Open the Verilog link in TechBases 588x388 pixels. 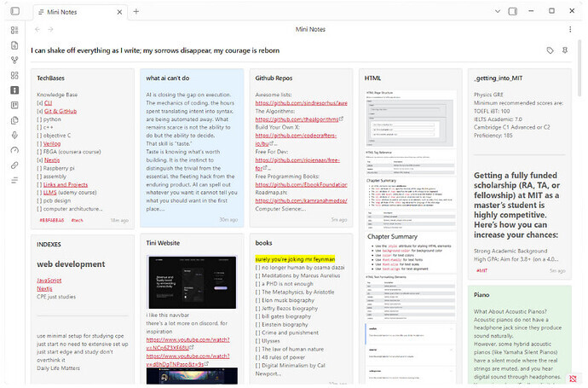(53, 144)
